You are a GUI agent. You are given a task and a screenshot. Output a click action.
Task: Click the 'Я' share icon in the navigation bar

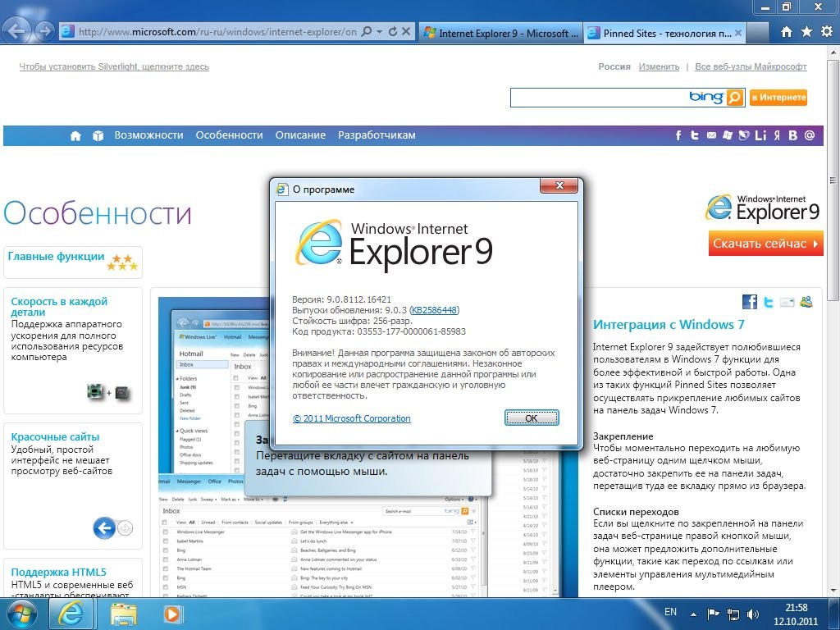[x=777, y=135]
